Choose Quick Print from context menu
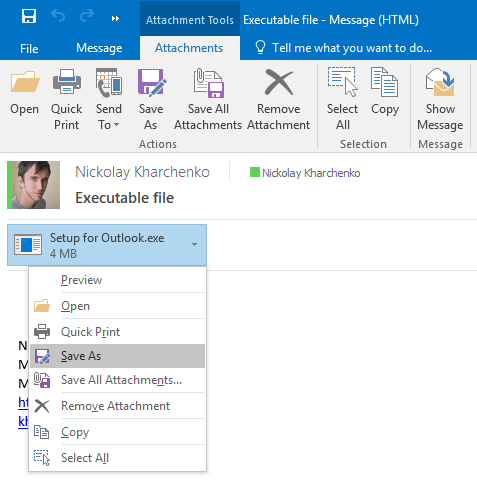 (117, 332)
